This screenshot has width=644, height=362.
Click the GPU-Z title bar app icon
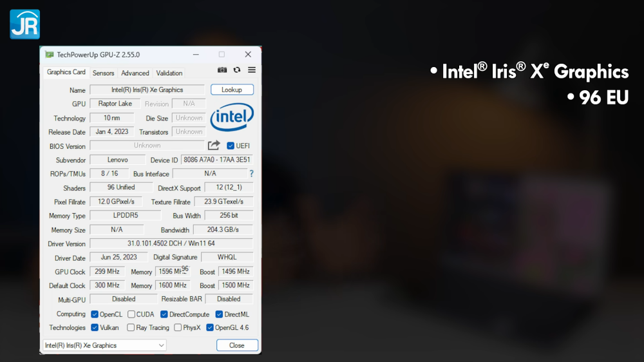click(x=50, y=55)
